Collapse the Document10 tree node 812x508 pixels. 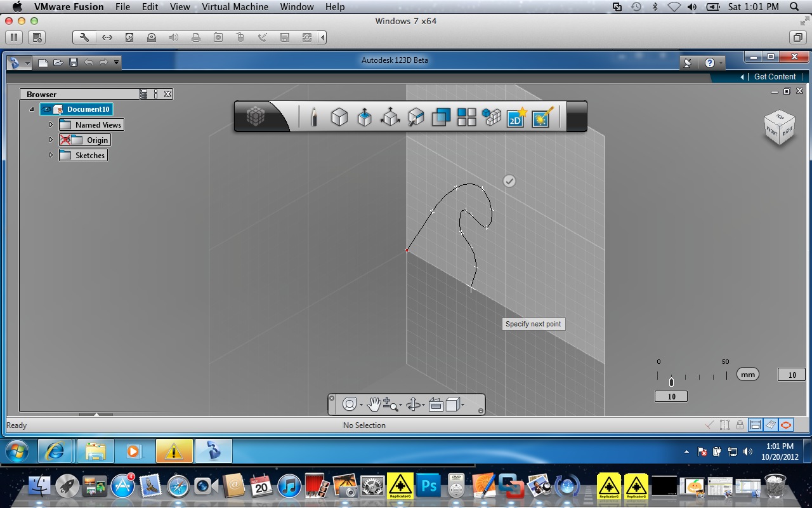pos(32,109)
